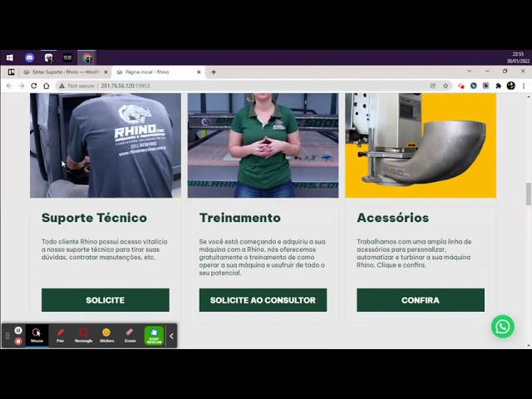Viewport: 532px width, 399px height.
Task: Click the colorful camera extension icon
Action: pos(485,86)
